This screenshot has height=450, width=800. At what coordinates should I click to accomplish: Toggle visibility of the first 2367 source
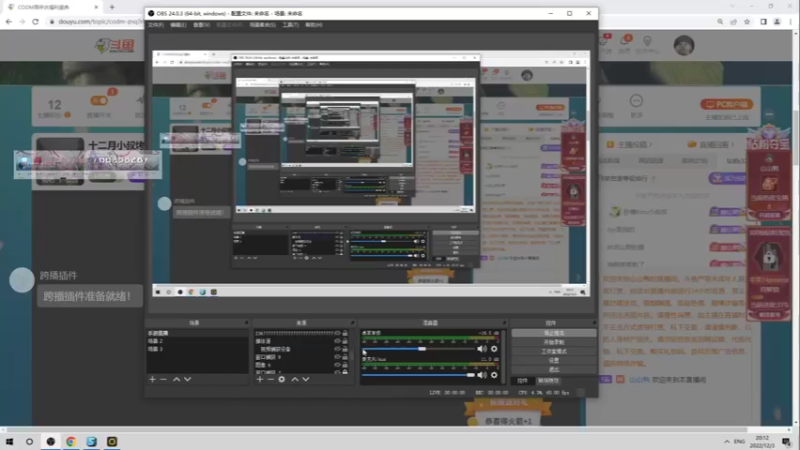[x=337, y=333]
